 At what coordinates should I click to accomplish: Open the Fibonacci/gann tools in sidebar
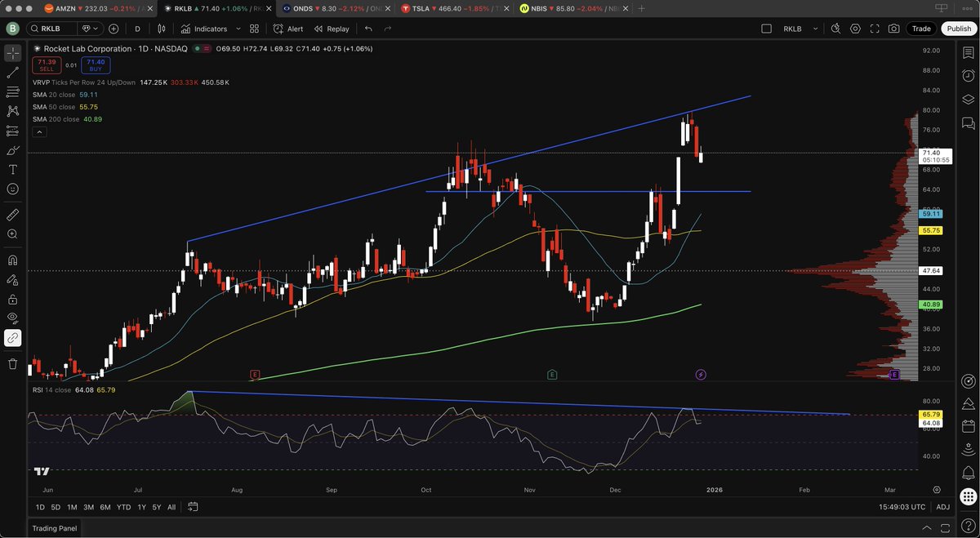pos(12,92)
